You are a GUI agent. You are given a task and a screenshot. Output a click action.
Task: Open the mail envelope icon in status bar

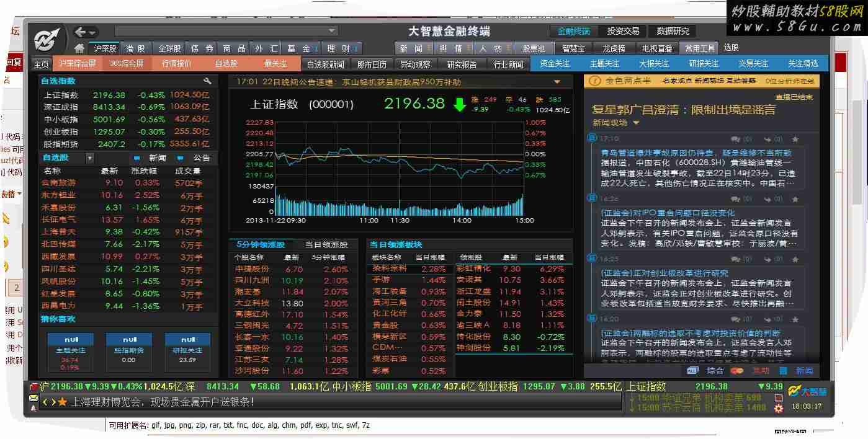coord(34,398)
